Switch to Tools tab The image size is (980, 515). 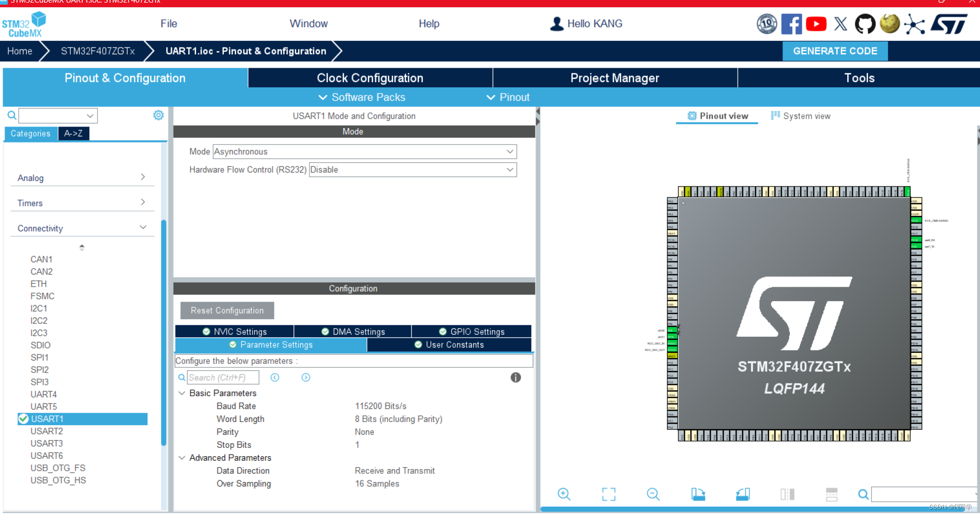pos(859,78)
